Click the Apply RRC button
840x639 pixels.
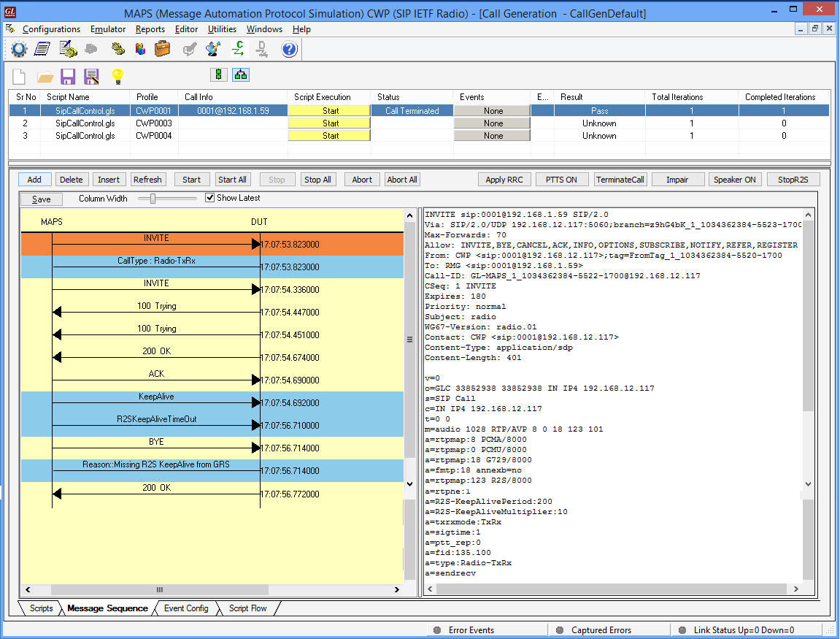click(504, 180)
